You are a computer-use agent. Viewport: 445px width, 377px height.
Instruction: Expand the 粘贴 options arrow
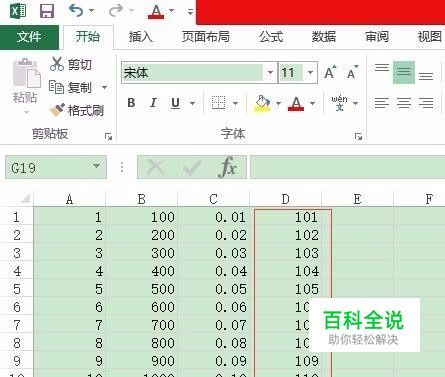pos(26,112)
